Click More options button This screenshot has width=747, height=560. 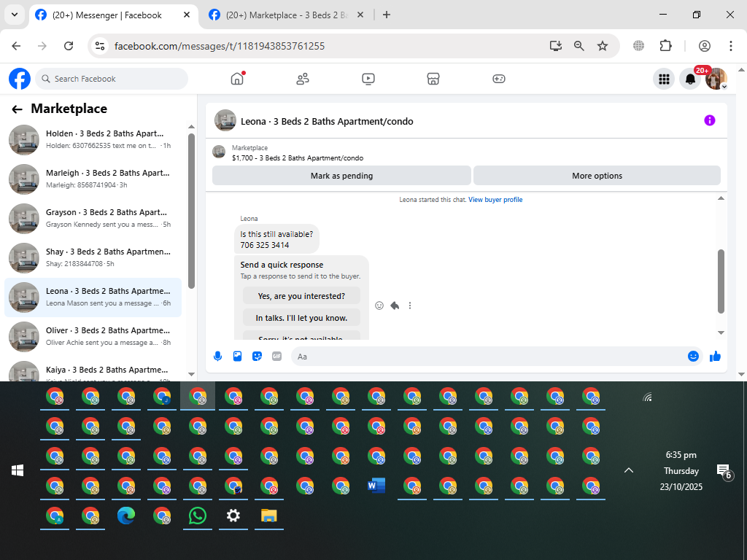point(597,176)
